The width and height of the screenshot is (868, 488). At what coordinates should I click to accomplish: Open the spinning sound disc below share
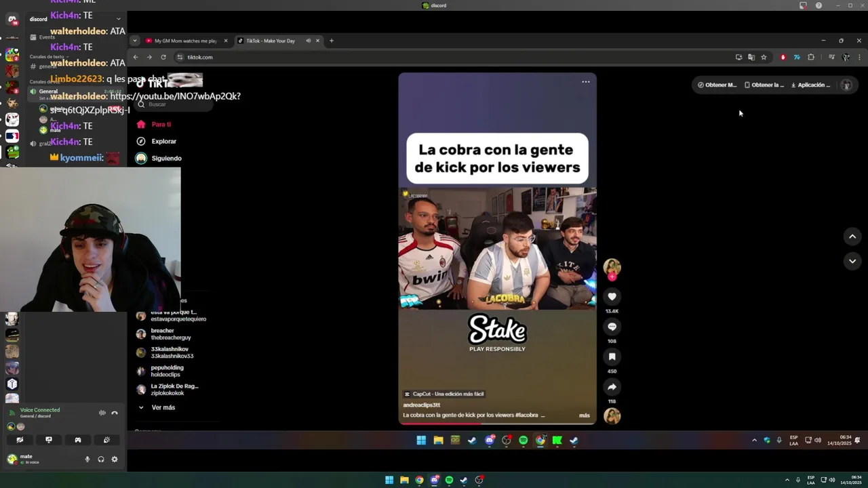point(612,415)
